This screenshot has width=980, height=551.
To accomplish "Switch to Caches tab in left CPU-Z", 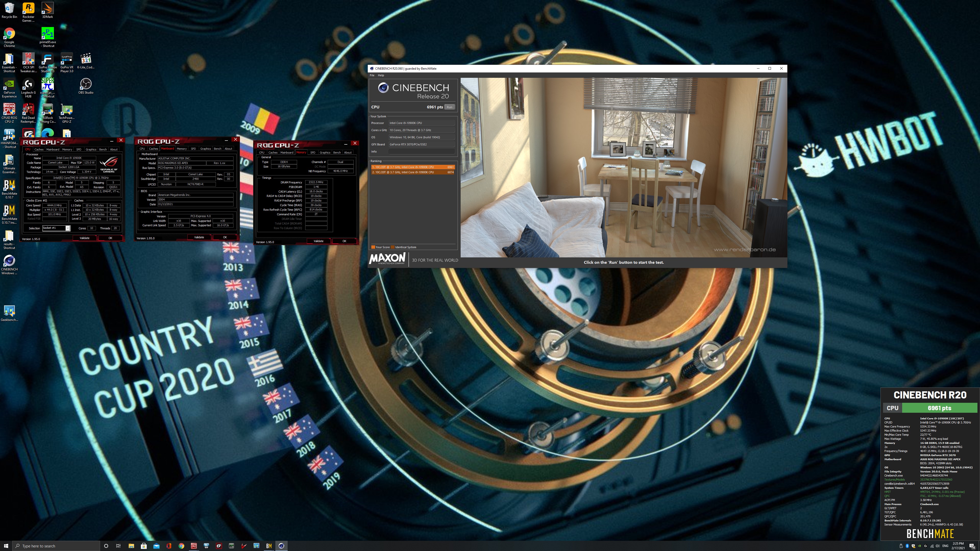I will click(39, 149).
